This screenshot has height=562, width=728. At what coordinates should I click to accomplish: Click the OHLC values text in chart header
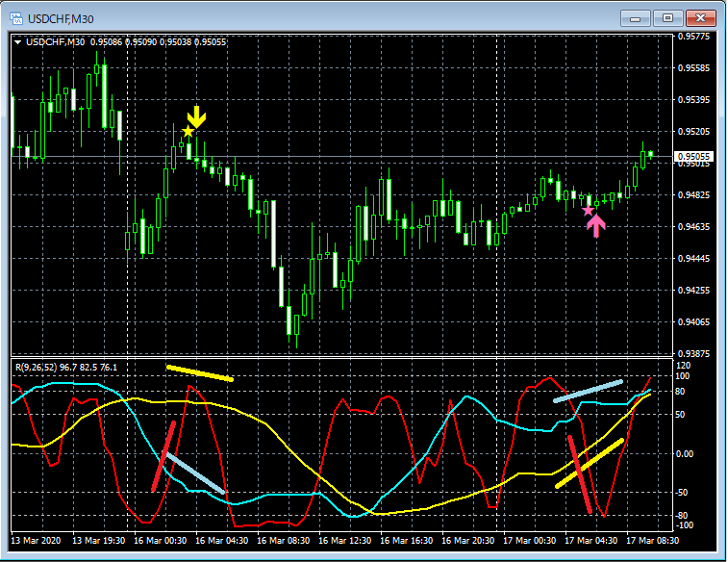(159, 42)
